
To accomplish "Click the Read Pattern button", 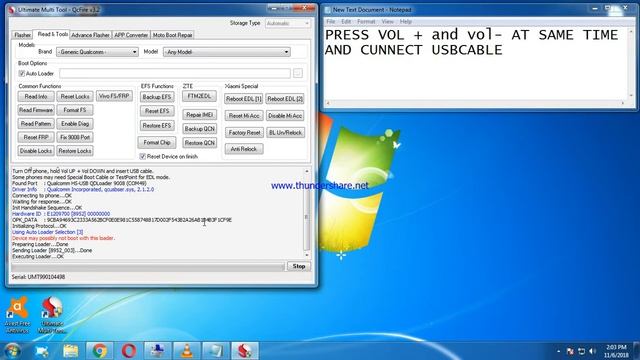I will (x=36, y=124).
